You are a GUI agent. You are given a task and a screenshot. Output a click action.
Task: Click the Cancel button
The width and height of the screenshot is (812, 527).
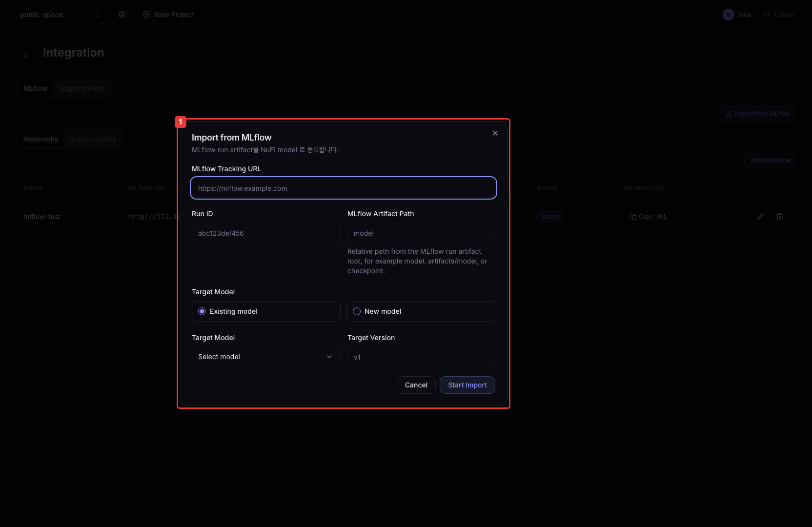click(416, 385)
